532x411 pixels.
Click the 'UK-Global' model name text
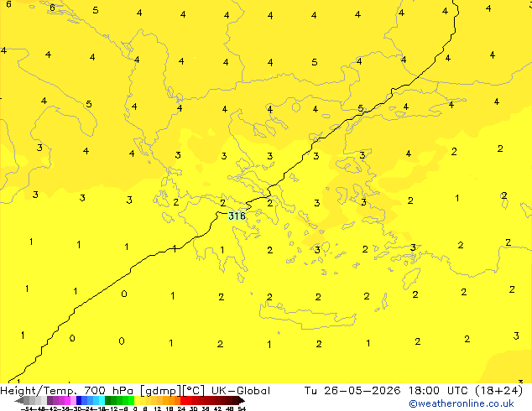point(241,391)
